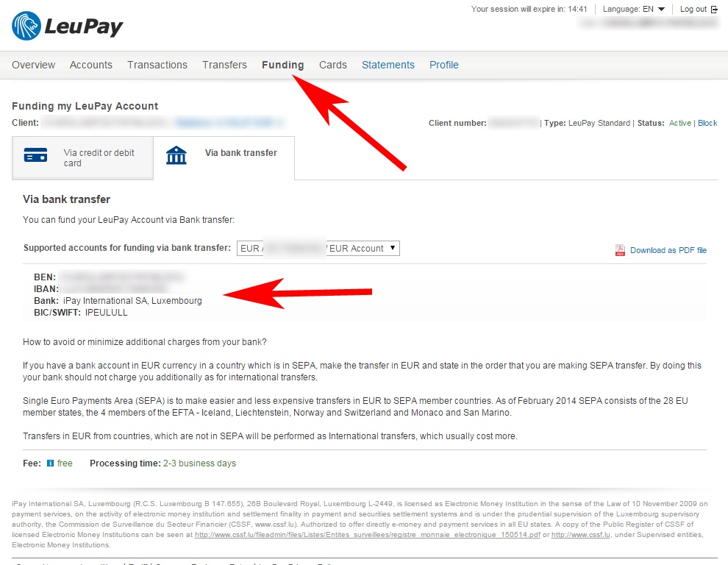Click Download as PDF file link

pyautogui.click(x=668, y=250)
